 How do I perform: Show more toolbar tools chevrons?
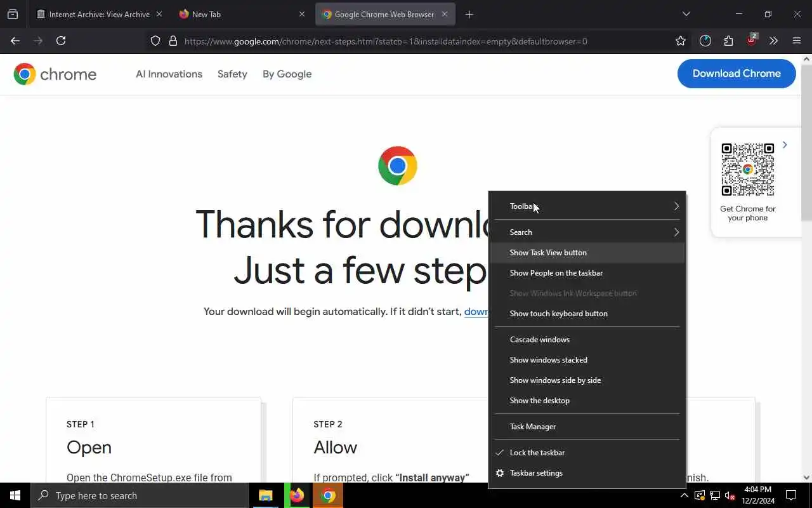(x=773, y=41)
